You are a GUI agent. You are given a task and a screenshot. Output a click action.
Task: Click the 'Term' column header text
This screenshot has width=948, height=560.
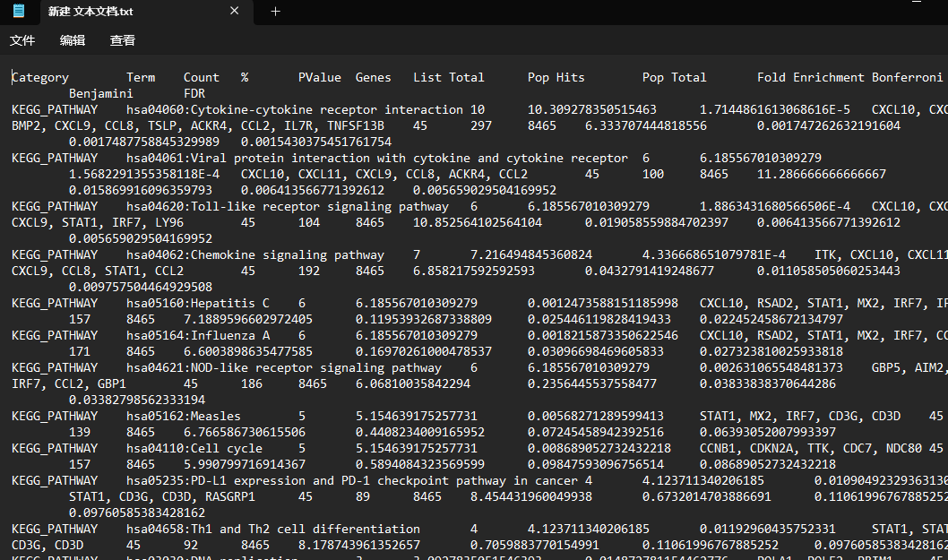[x=141, y=77]
